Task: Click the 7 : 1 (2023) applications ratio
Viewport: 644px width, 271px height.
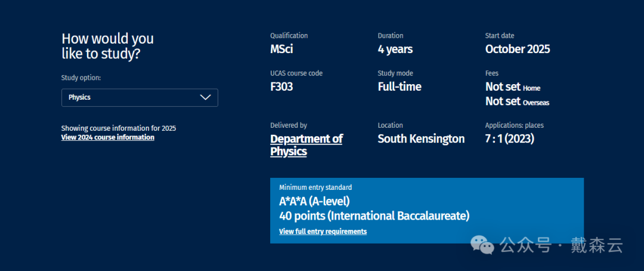Action: 509,138
